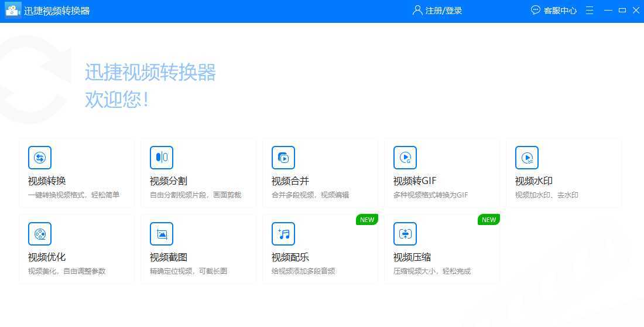Click the user profile icon
This screenshot has width=644, height=327.
(x=417, y=11)
